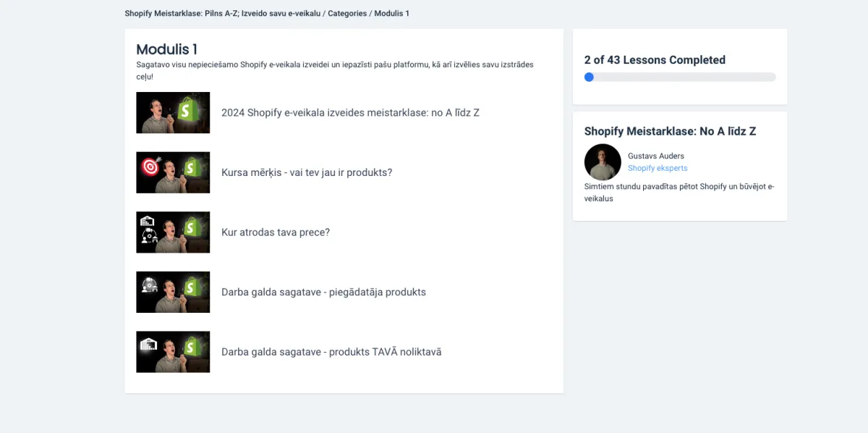Image resolution: width=868 pixels, height=433 pixels.
Task: Click the instructor bio text 'Simtiem stundu pavadītas'
Action: (679, 193)
